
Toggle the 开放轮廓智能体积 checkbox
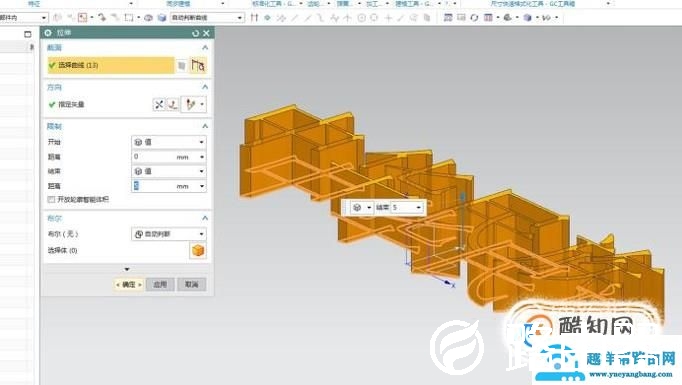point(51,199)
